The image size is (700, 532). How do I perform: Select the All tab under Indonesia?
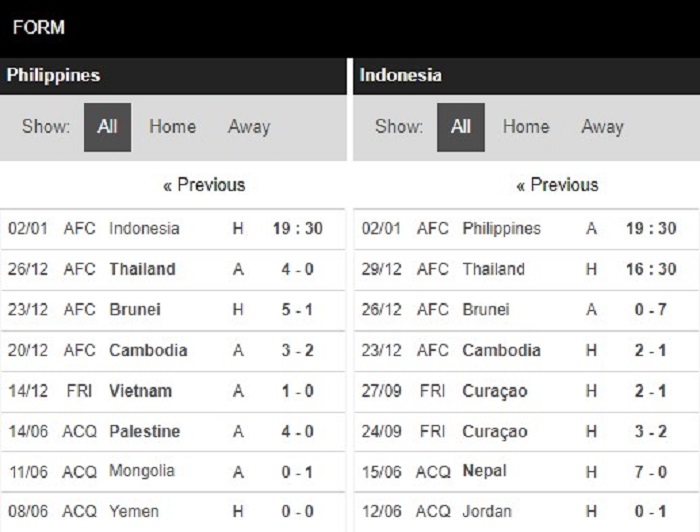tap(460, 127)
